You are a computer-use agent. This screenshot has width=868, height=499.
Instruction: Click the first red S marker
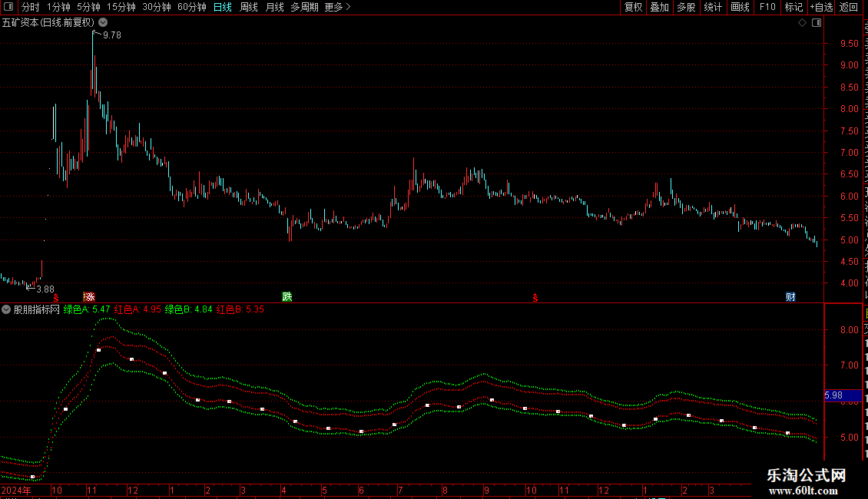click(x=56, y=298)
